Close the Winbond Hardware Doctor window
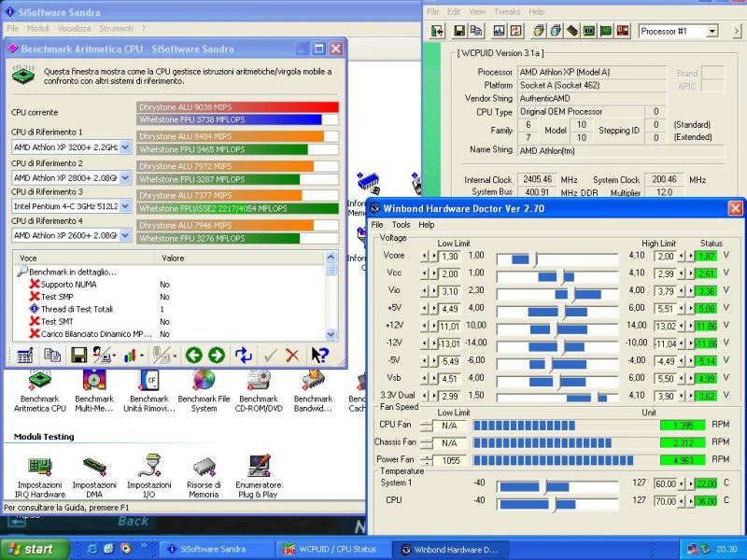Image resolution: width=747 pixels, height=560 pixels. tap(735, 208)
